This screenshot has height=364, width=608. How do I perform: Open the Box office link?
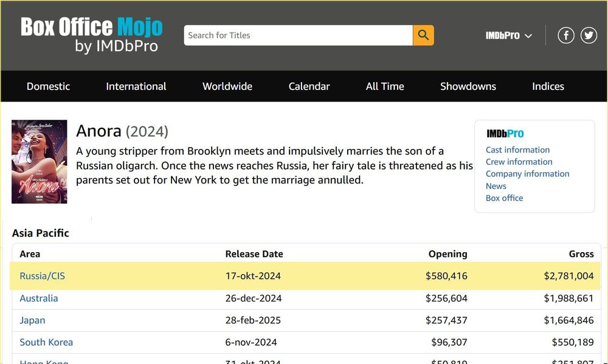(x=505, y=198)
